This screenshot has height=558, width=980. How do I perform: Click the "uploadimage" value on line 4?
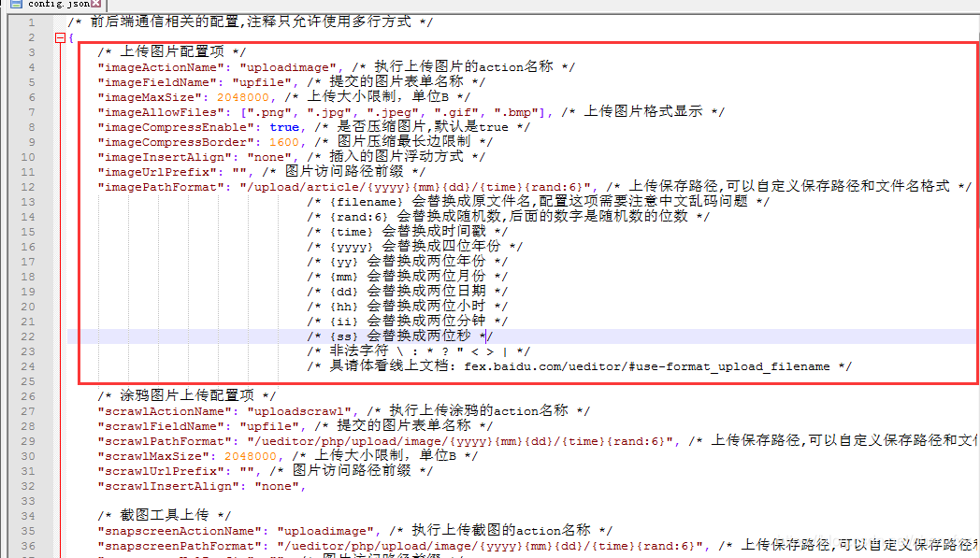pyautogui.click(x=287, y=67)
